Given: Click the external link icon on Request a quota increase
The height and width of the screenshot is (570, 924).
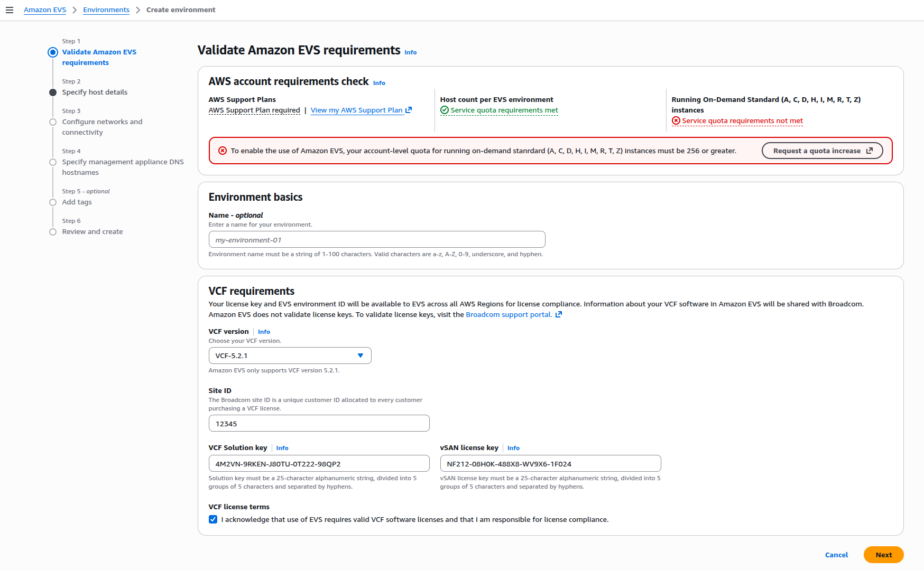Looking at the screenshot, I should tap(870, 150).
